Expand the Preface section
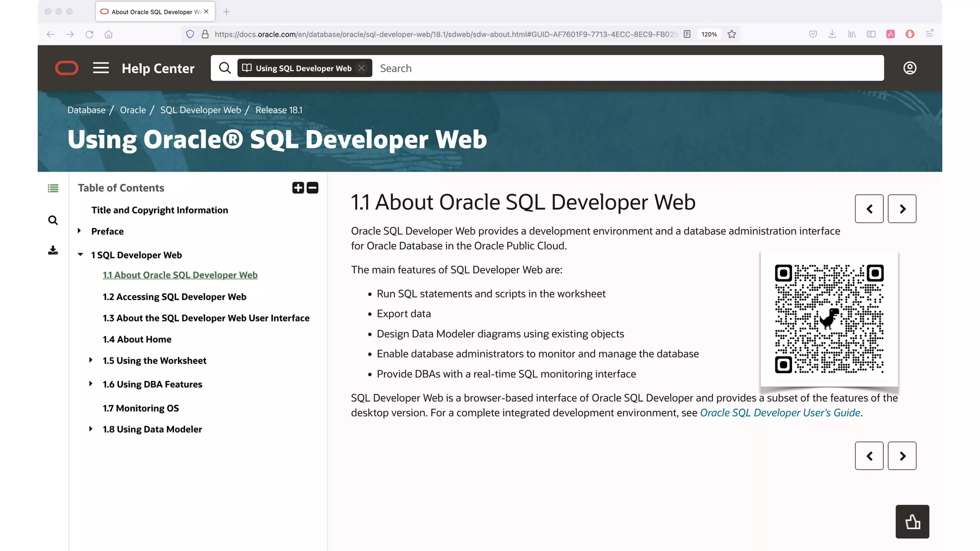Viewport: 980px width, 551px height. [x=79, y=231]
